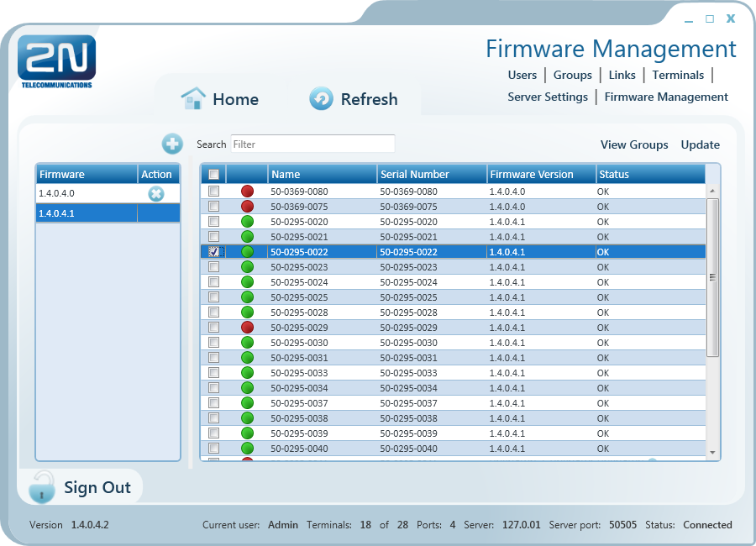This screenshot has width=756, height=546.
Task: Click green status dot for 50-0295-0034
Action: pyautogui.click(x=247, y=388)
